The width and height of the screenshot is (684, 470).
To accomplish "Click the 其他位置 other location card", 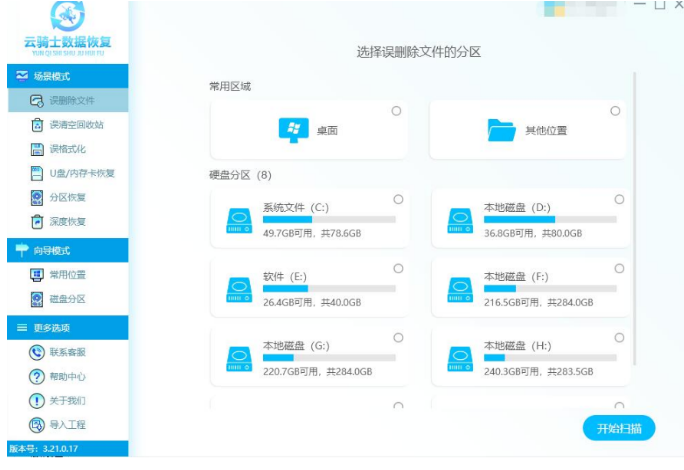I will 529,130.
